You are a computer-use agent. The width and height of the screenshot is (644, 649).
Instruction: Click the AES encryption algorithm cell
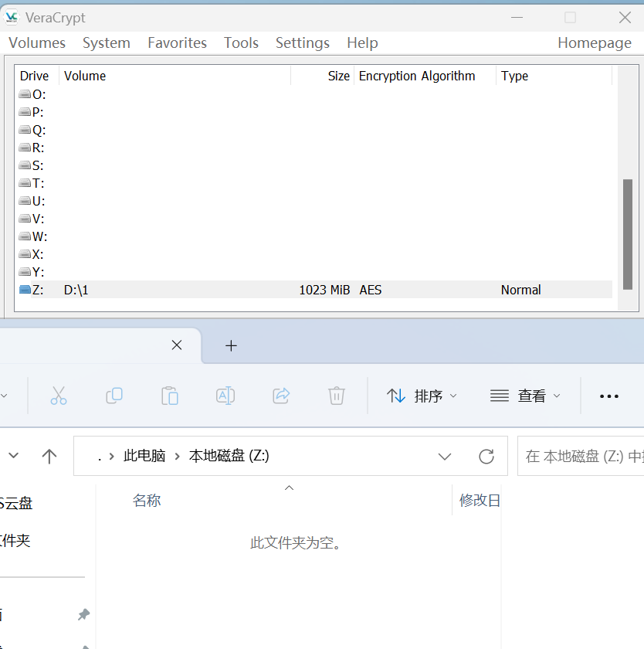pyautogui.click(x=370, y=290)
